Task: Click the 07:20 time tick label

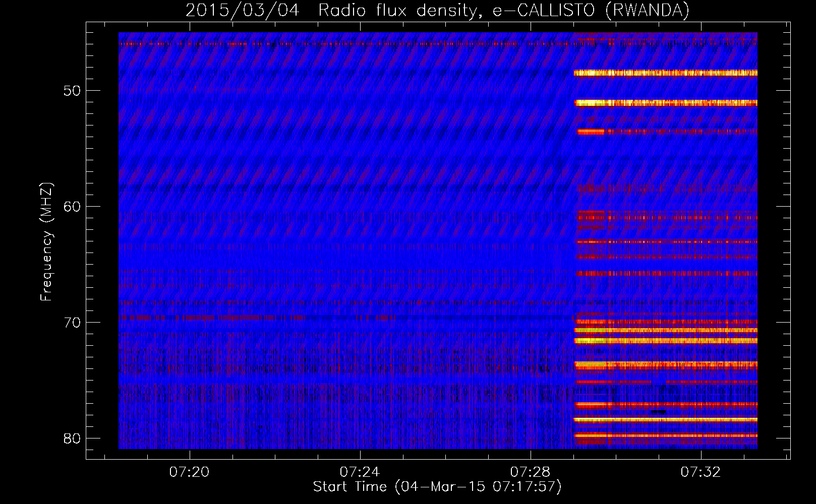Action: tap(189, 472)
